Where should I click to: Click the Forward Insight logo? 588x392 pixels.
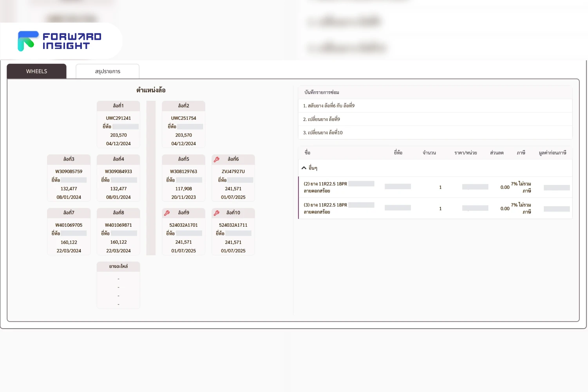60,41
